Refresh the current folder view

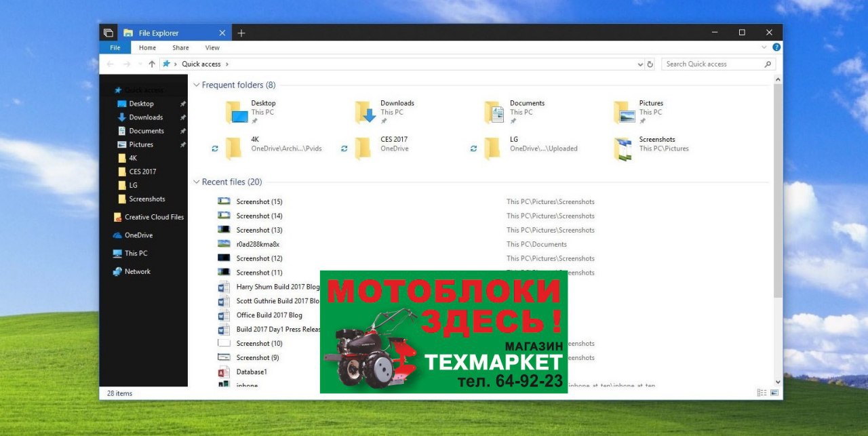coord(650,64)
